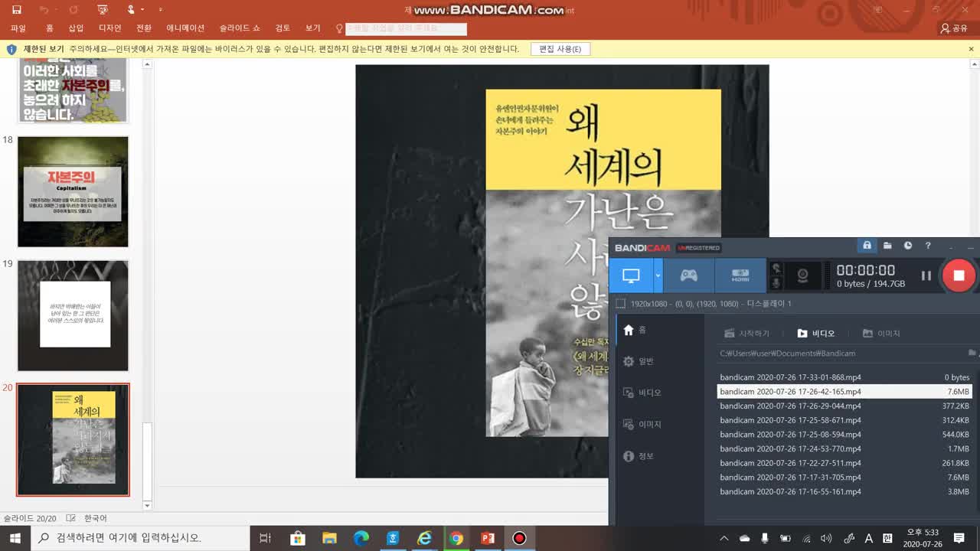The width and height of the screenshot is (980, 551).
Task: Show hidden system tray icons
Action: (x=724, y=538)
